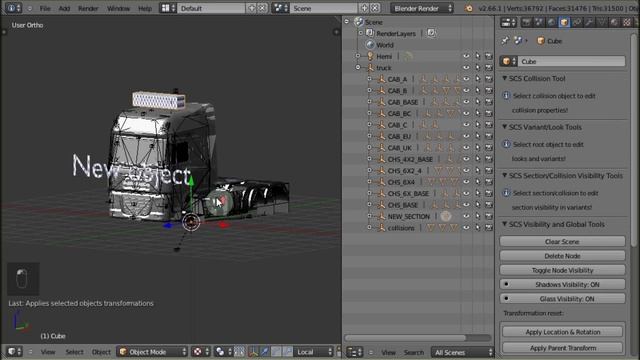The height and width of the screenshot is (360, 640).
Task: Open the Object Mode dropdown
Action: click(x=152, y=351)
